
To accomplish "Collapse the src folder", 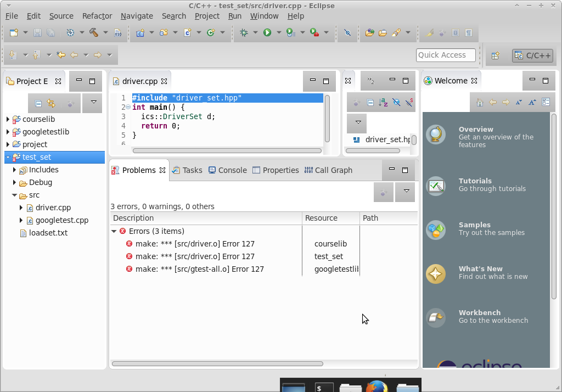I will (x=14, y=195).
